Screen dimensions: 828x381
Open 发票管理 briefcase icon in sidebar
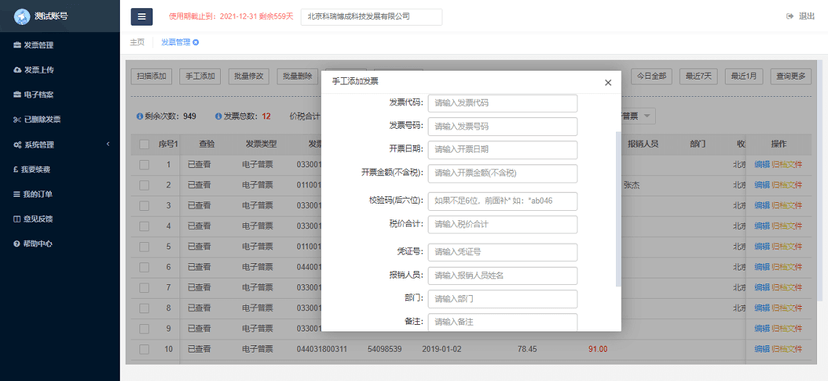click(x=17, y=45)
